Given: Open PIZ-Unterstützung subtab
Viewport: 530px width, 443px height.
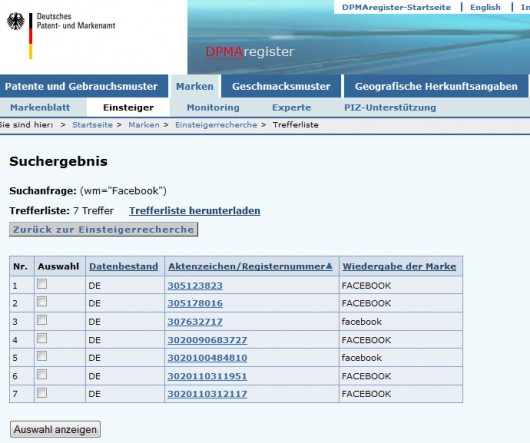Looking at the screenshot, I should [x=390, y=107].
